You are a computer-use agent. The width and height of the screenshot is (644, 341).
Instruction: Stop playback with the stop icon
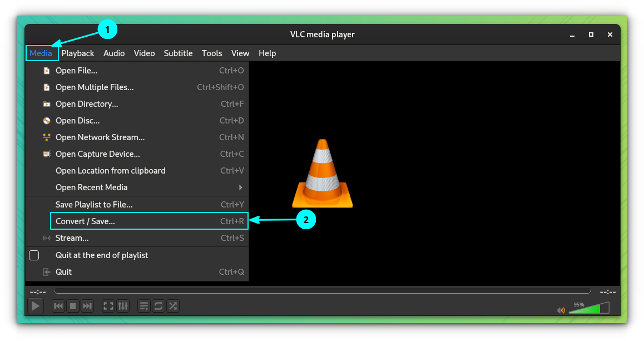point(72,305)
